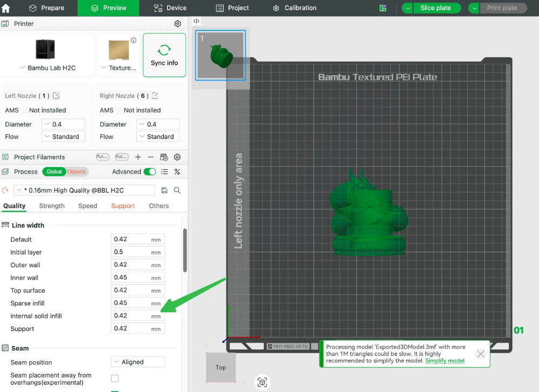This screenshot has width=539, height=392.
Task: Click the Sync info button
Action: click(x=164, y=55)
